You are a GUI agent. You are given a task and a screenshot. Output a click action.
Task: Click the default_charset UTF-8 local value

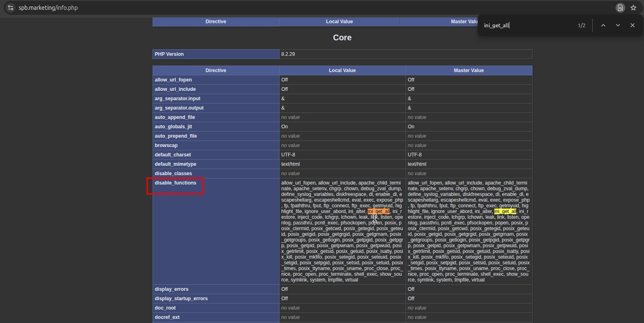coord(288,155)
